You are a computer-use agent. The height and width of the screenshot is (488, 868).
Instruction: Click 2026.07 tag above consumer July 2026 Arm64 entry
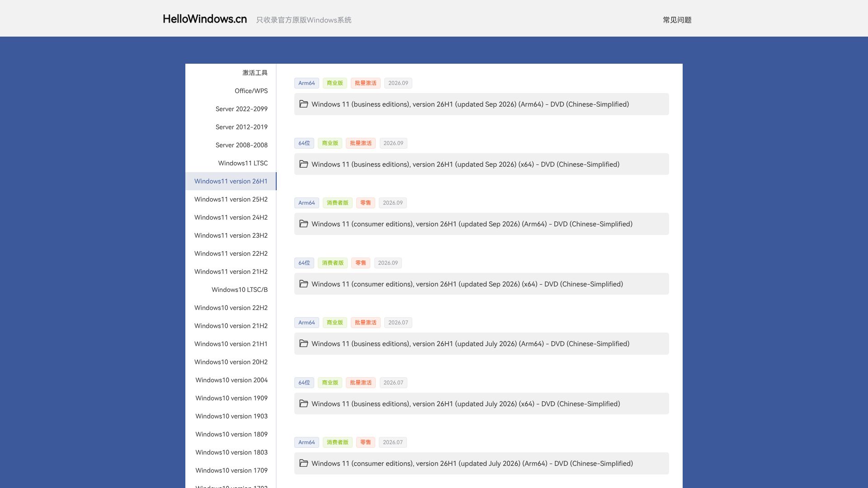tap(393, 442)
